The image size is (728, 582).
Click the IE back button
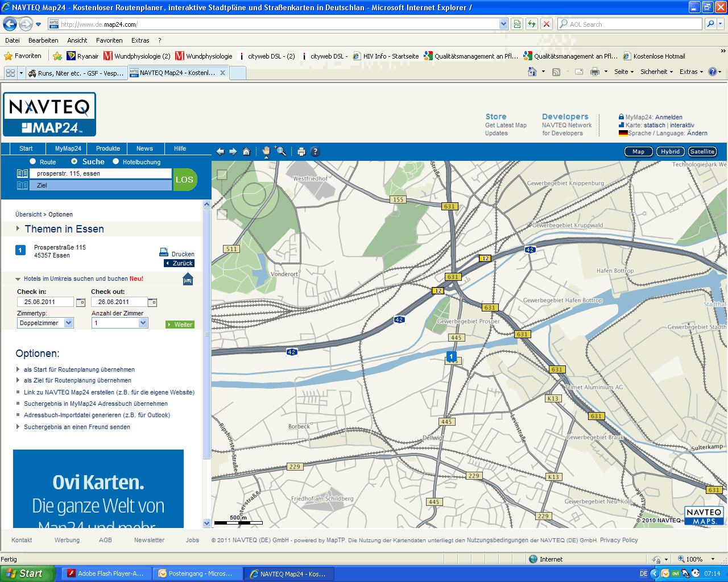coord(10,24)
